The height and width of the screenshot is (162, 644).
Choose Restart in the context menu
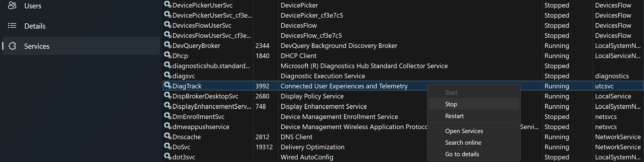click(x=454, y=116)
